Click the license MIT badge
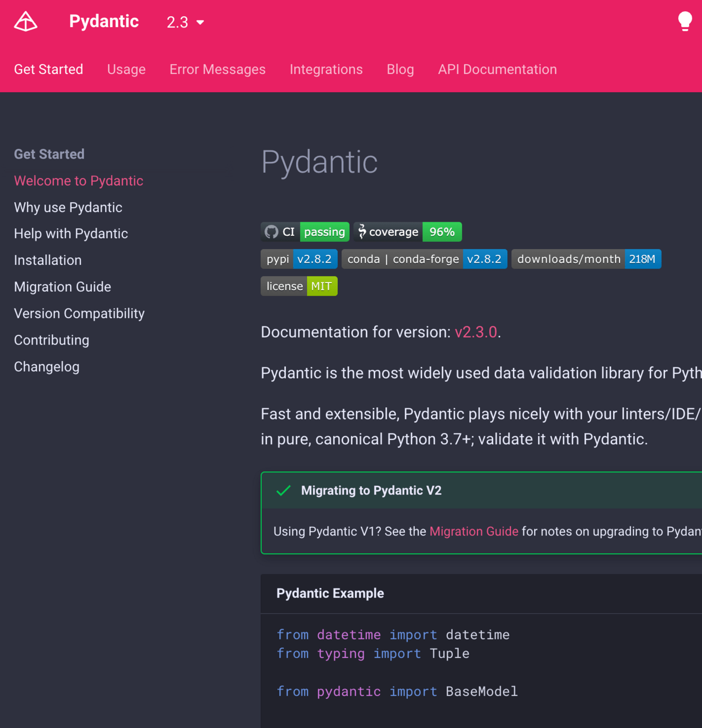This screenshot has height=728, width=702. pyautogui.click(x=299, y=286)
